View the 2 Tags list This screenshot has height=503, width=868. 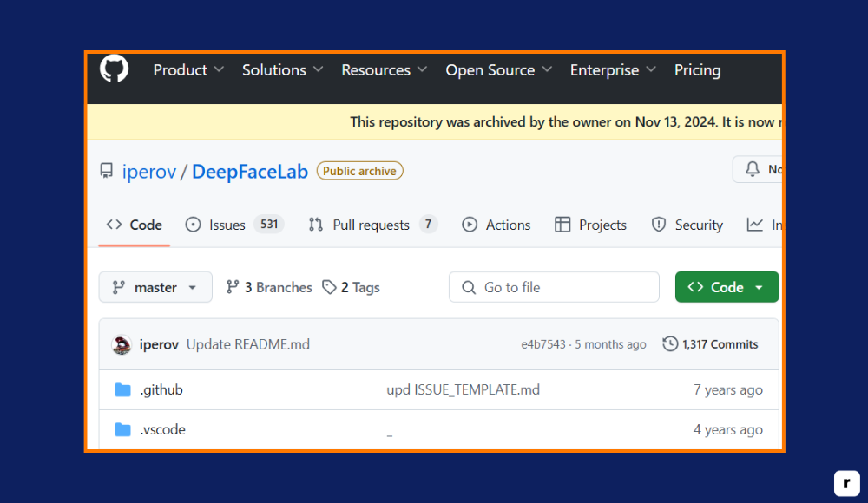pyautogui.click(x=352, y=287)
